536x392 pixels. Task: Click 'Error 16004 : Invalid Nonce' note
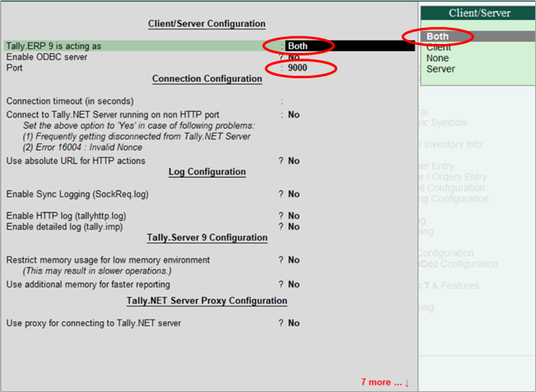pos(82,148)
